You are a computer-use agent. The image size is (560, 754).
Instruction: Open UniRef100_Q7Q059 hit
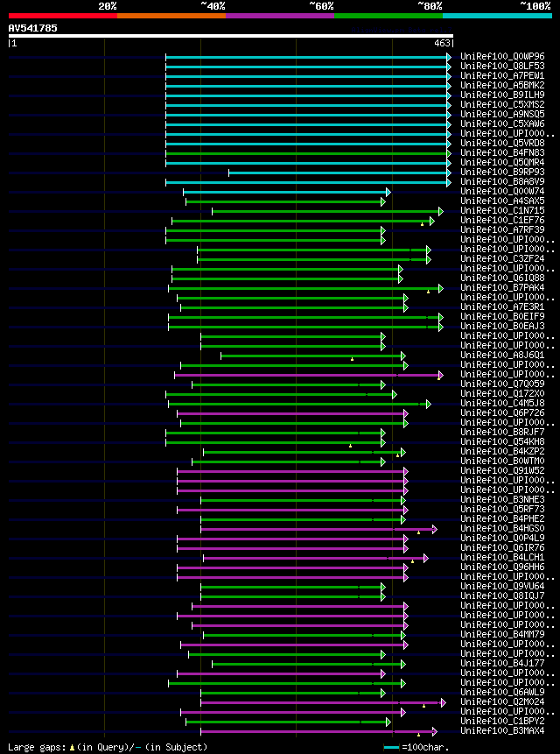[x=502, y=384]
